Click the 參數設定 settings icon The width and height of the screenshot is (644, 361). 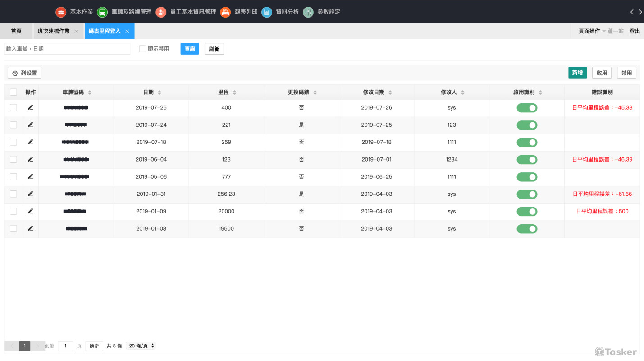(308, 12)
